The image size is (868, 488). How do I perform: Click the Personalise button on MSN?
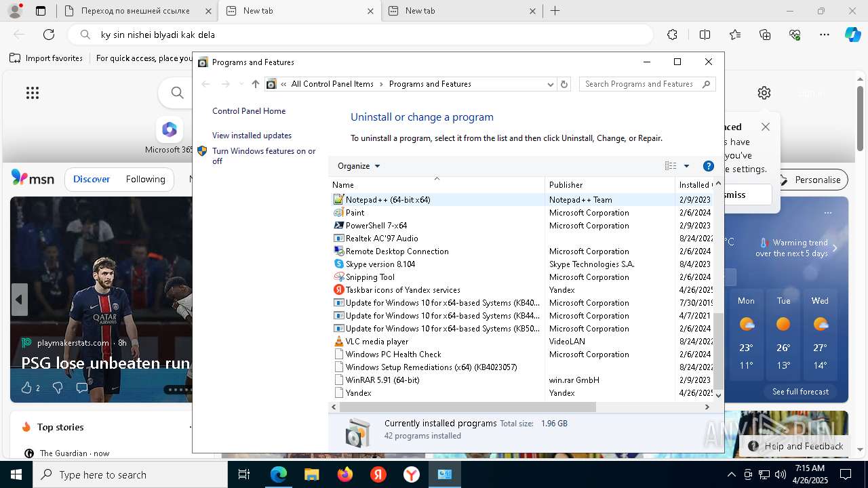[811, 180]
